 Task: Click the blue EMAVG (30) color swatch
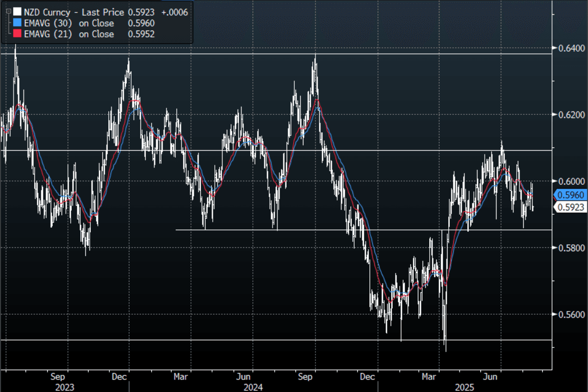(17, 23)
